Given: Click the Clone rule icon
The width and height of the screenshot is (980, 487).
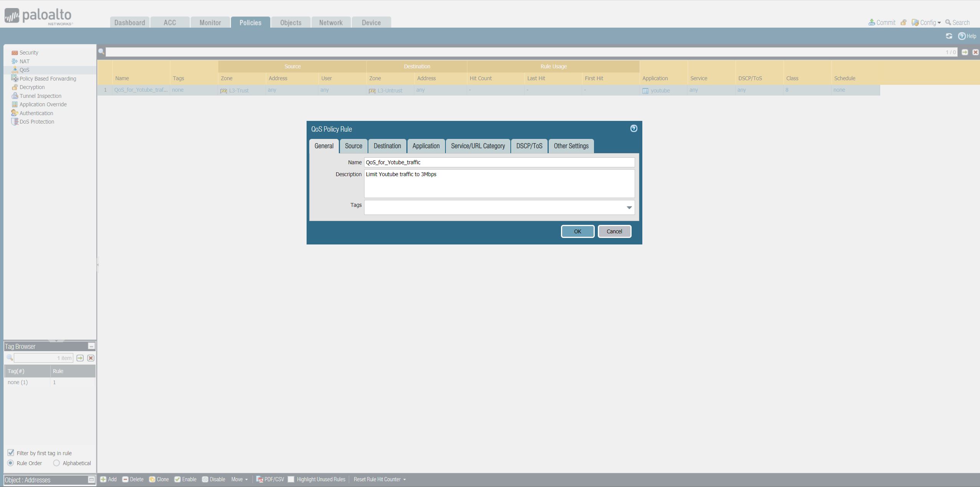Looking at the screenshot, I should pyautogui.click(x=152, y=479).
